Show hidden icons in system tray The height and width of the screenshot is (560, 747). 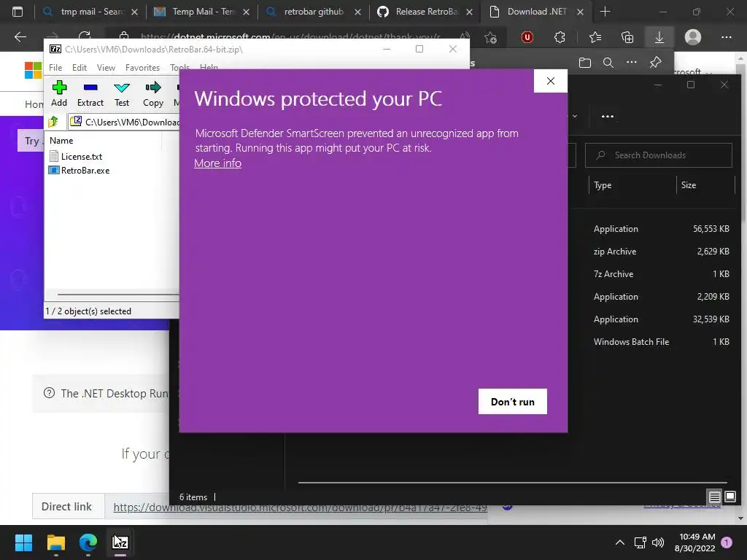(620, 542)
